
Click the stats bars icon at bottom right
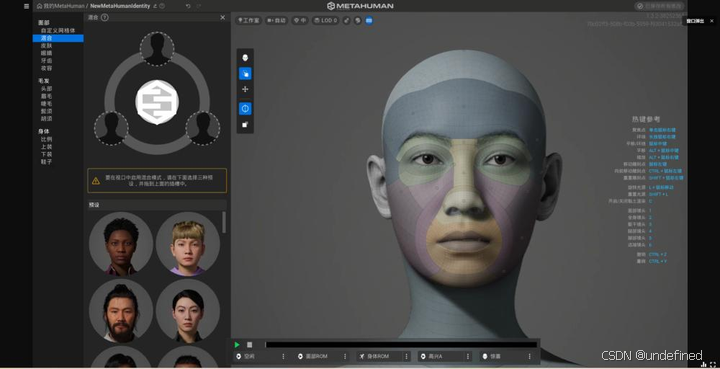(703, 364)
